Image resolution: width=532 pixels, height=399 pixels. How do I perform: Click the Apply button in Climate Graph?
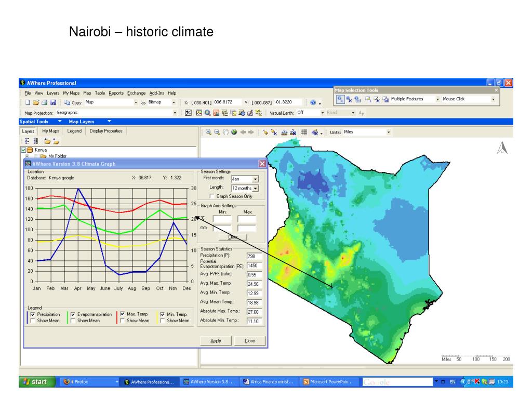point(216,341)
